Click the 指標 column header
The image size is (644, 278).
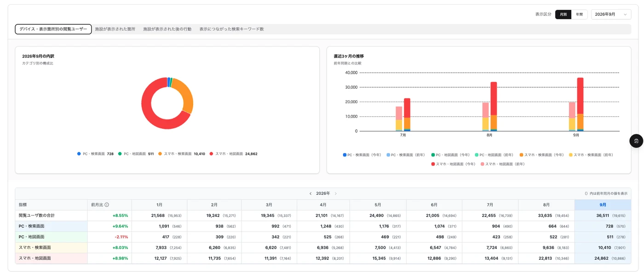click(51, 205)
